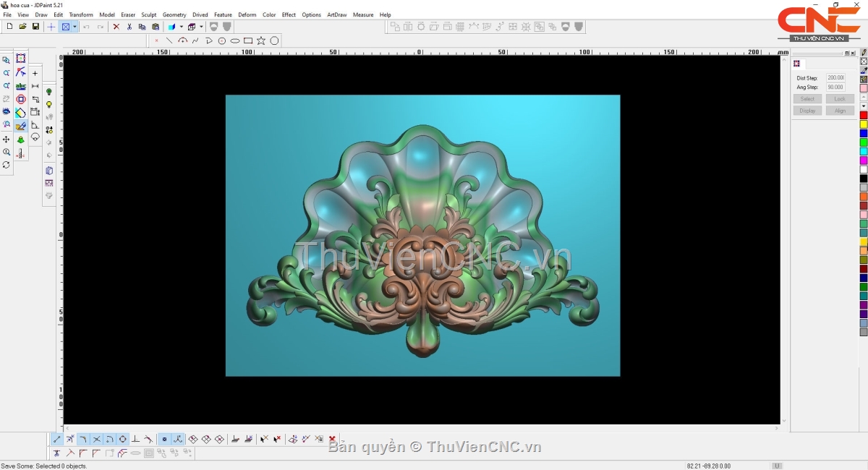
Task: Click the Dist Step input field
Action: tap(835, 77)
